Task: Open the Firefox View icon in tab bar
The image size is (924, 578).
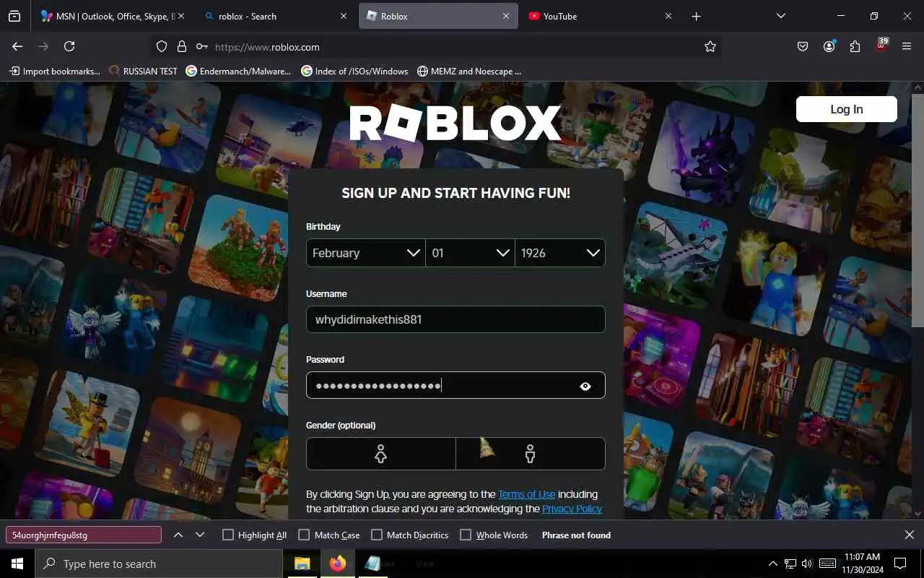Action: 14,16
